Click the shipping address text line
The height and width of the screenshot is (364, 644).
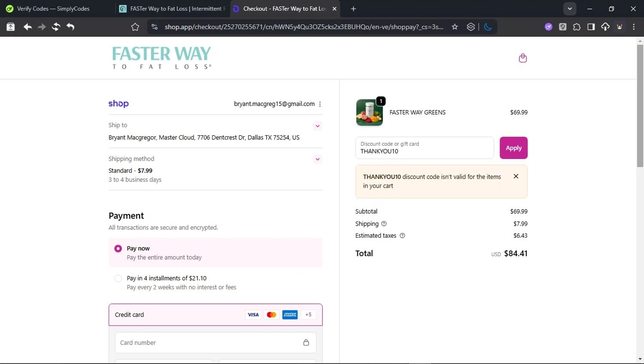204,138
